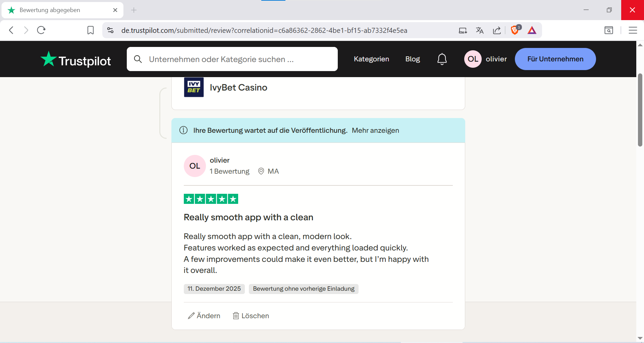
Task: Close the Bewertung abgegeben tab
Action: 115,10
